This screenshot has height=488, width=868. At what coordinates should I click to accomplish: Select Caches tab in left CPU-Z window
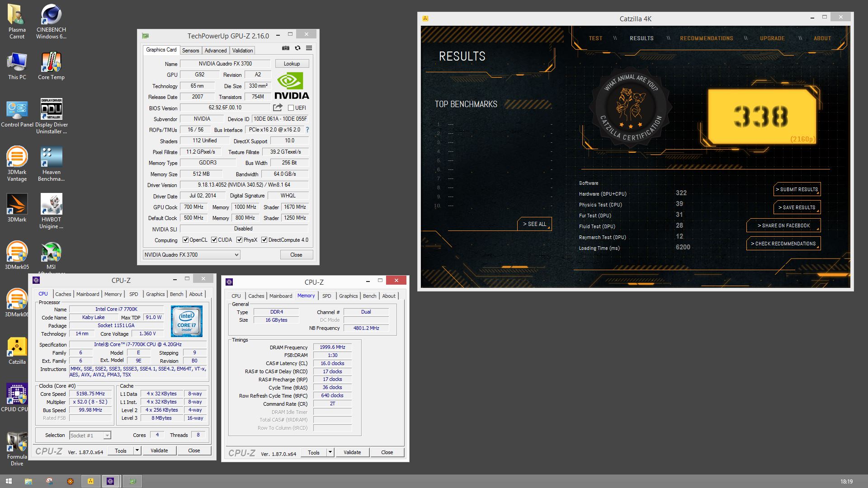pyautogui.click(x=63, y=294)
